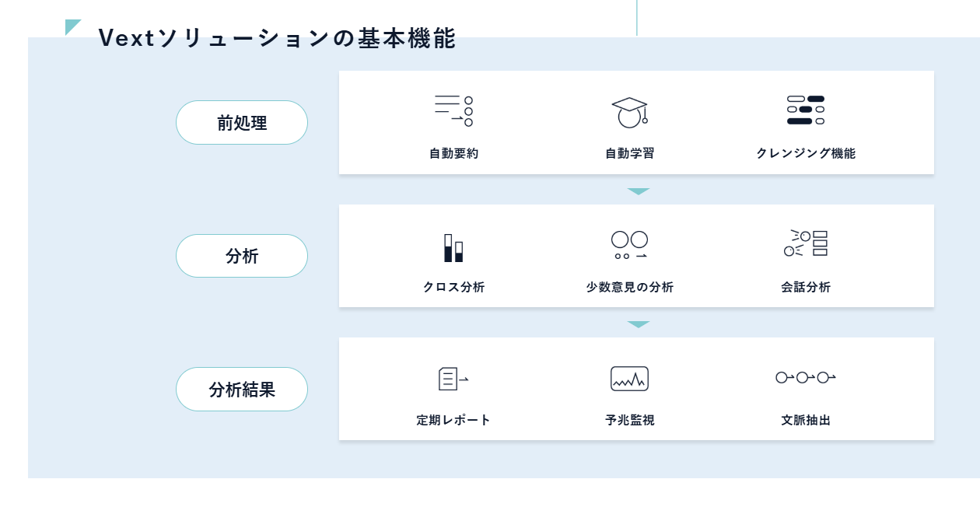Click the down arrow below the 前処理 panel

638,191
